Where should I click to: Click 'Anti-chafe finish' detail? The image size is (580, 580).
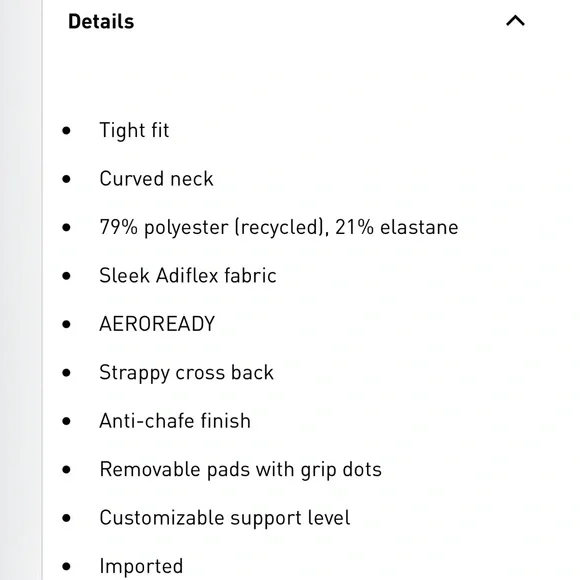click(x=175, y=421)
